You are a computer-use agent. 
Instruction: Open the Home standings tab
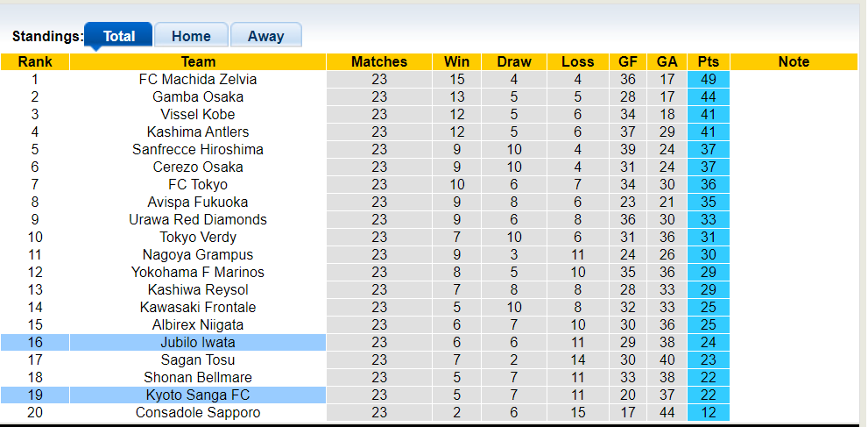click(x=191, y=36)
